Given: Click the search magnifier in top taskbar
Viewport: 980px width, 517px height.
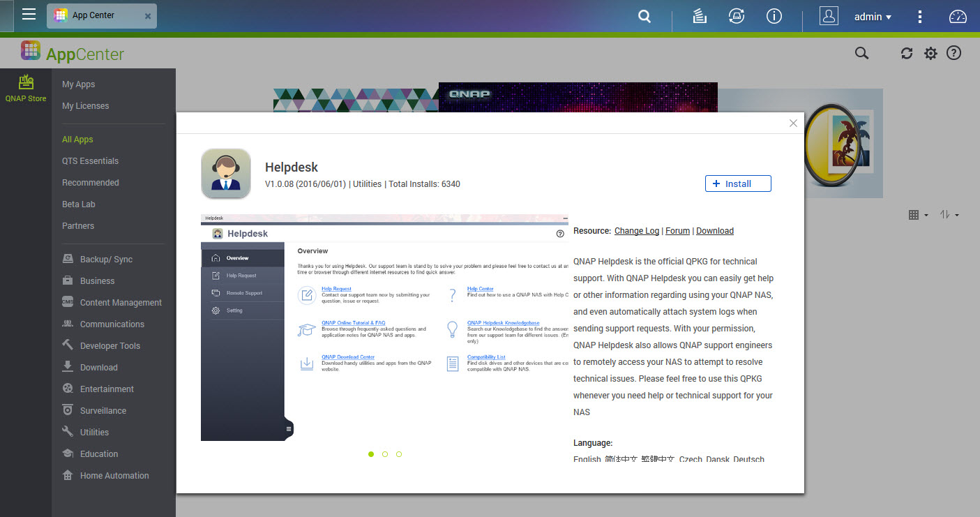Looking at the screenshot, I should click(644, 17).
